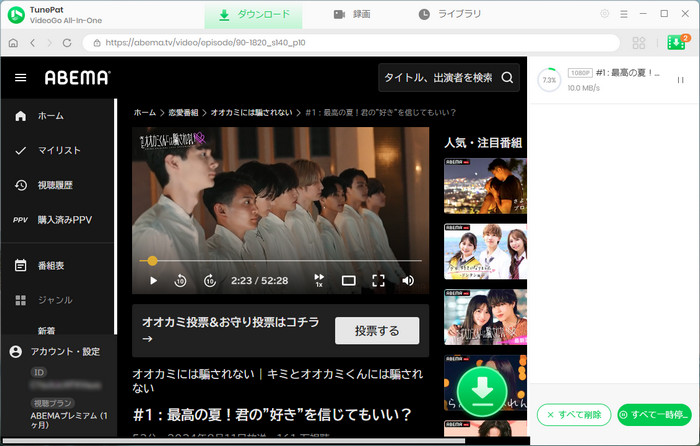Open マイリスト in sidebar
The height and width of the screenshot is (446, 700).
(x=58, y=150)
